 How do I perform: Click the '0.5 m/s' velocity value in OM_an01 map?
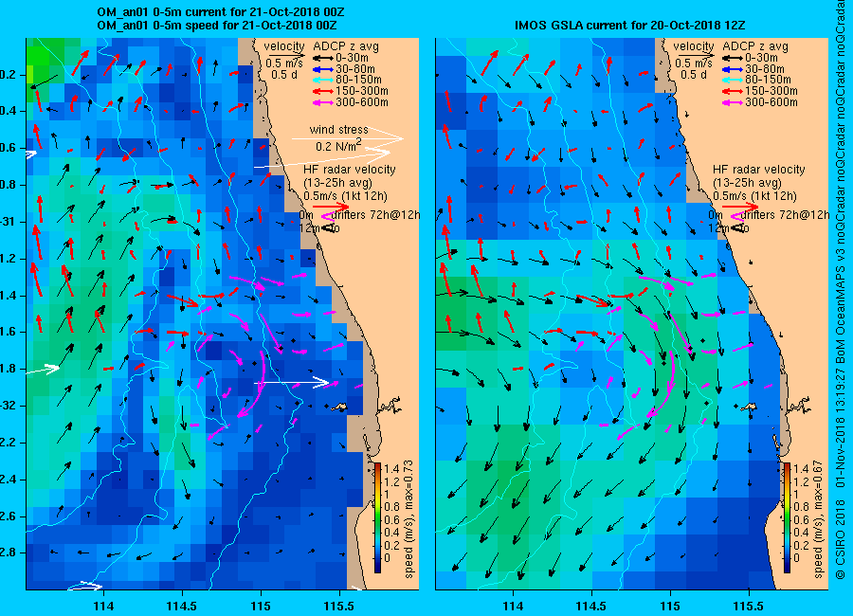[x=284, y=63]
